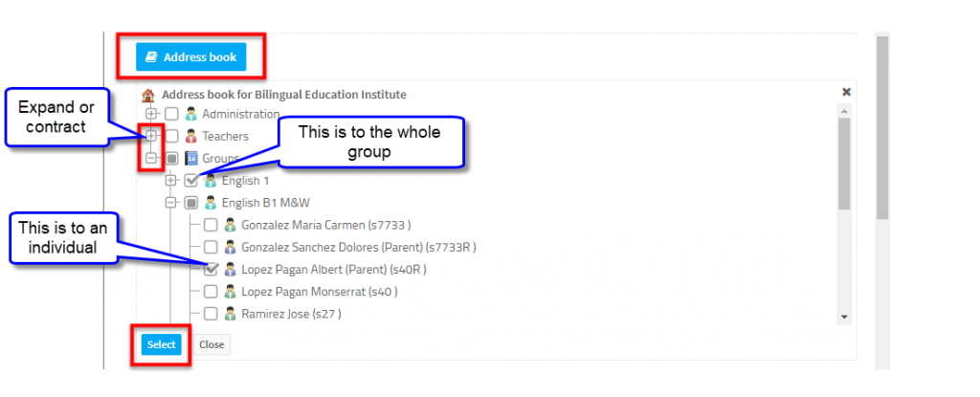
Task: Uncheck the Lopez Pagan Albert (Parent) checkbox
Action: click(212, 270)
